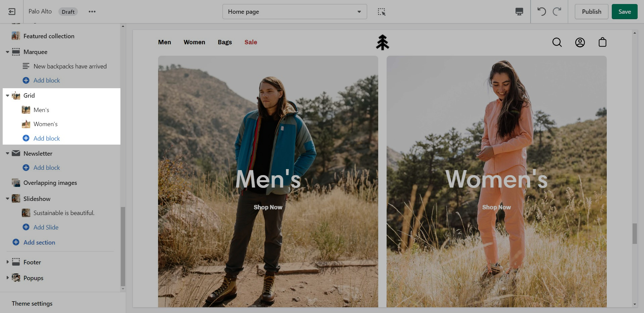644x313 pixels.
Task: Collapse the Marquee section arrow
Action: [x=7, y=52]
